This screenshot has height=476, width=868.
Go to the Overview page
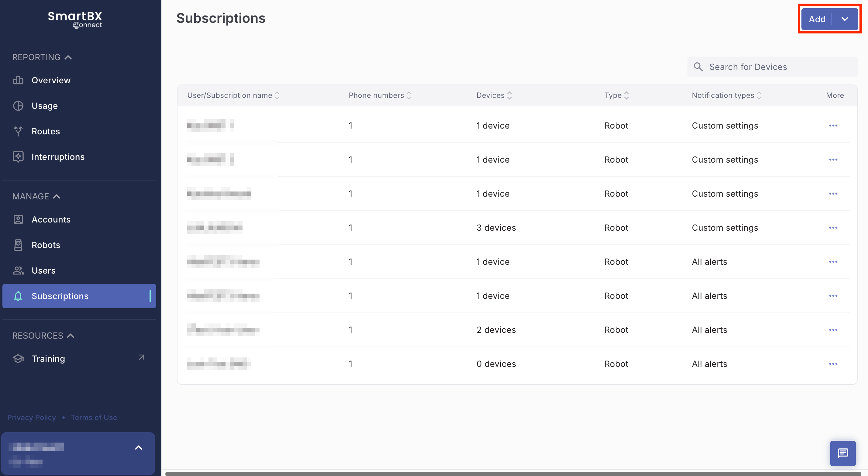pos(51,80)
